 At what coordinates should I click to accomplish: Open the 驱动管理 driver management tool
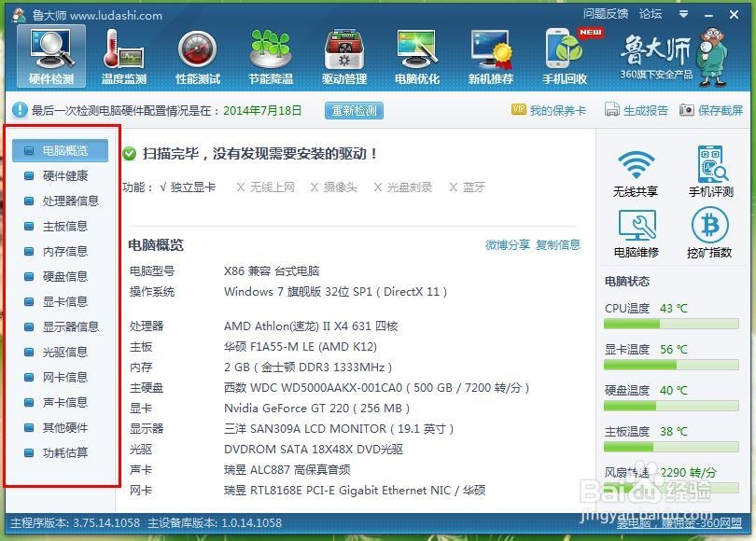tap(343, 54)
